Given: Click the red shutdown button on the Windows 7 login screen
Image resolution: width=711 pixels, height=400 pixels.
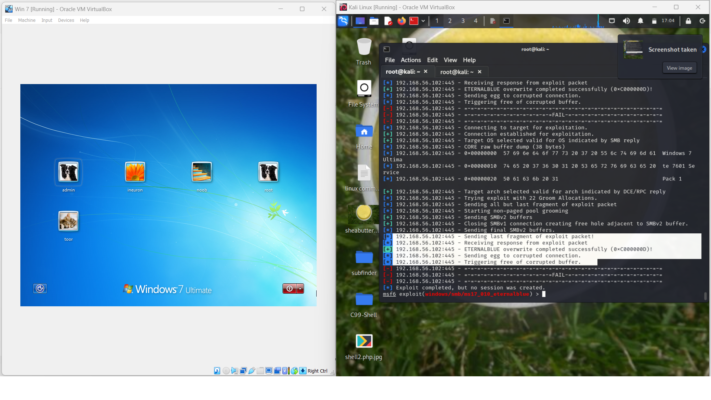Looking at the screenshot, I should click(290, 289).
